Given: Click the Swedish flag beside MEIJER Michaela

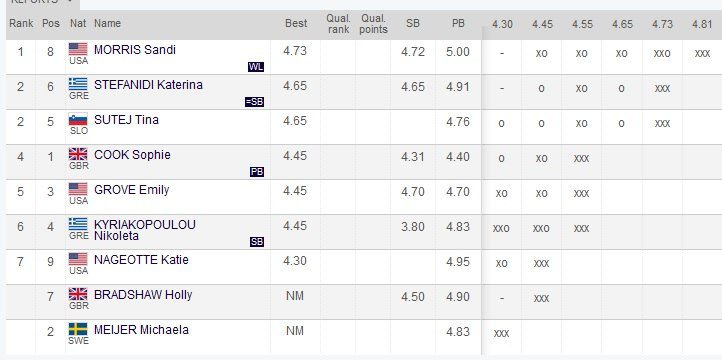Looking at the screenshot, I should pyautogui.click(x=78, y=329).
